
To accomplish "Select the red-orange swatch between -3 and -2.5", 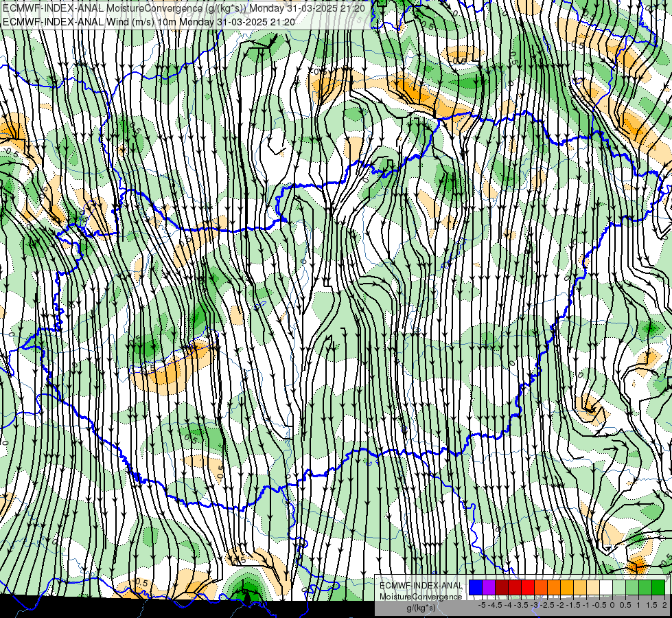I will point(541,588).
